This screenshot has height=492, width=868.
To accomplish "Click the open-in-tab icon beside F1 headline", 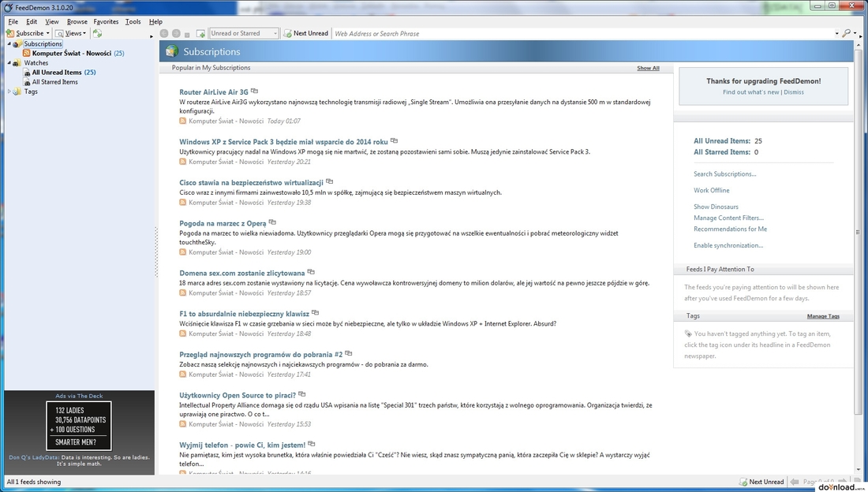I will tap(315, 313).
